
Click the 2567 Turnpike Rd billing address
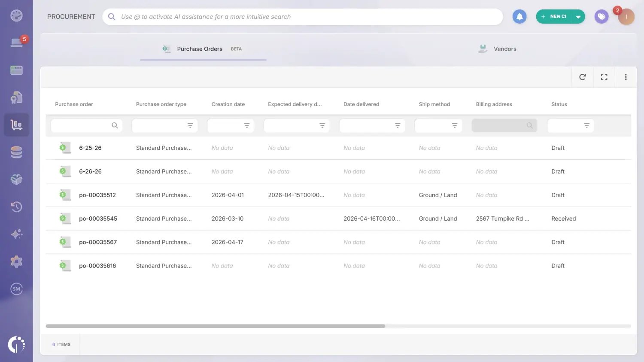click(502, 219)
